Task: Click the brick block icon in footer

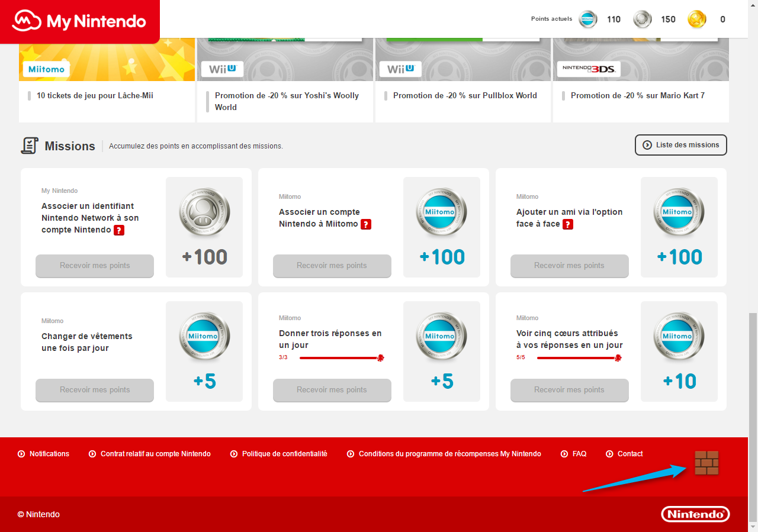Action: [706, 463]
